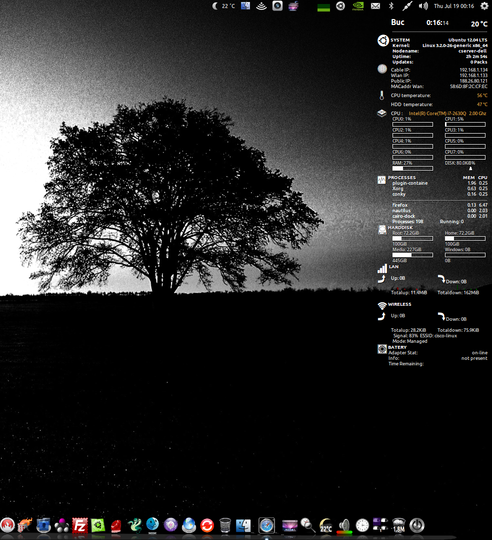Open the workspace switcher applet in the dock
The image size is (492, 540).
(x=380, y=525)
